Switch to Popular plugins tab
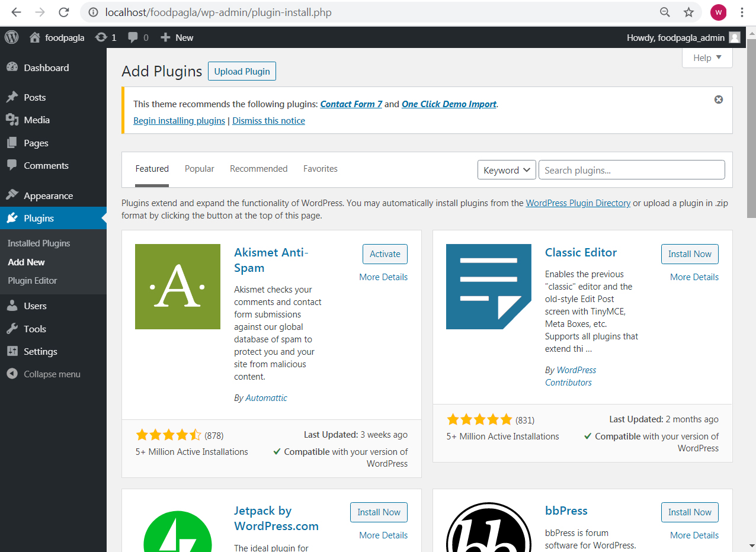The image size is (756, 552). pyautogui.click(x=200, y=169)
